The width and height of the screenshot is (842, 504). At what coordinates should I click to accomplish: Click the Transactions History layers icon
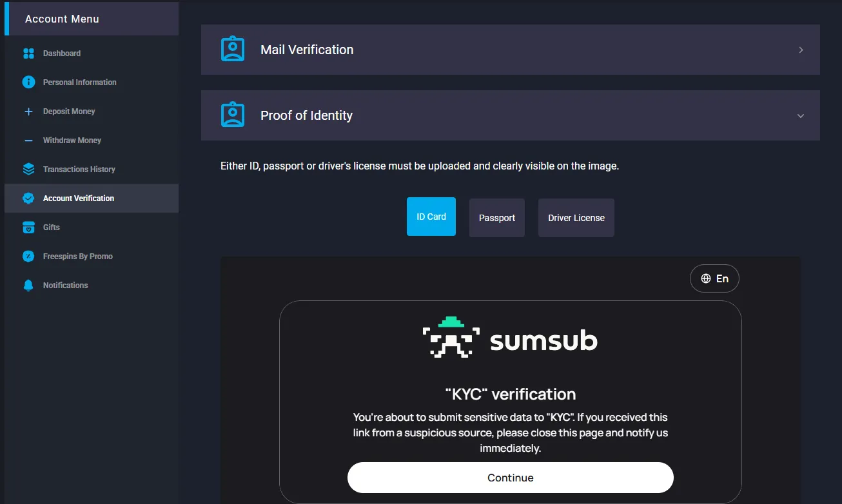(x=28, y=170)
